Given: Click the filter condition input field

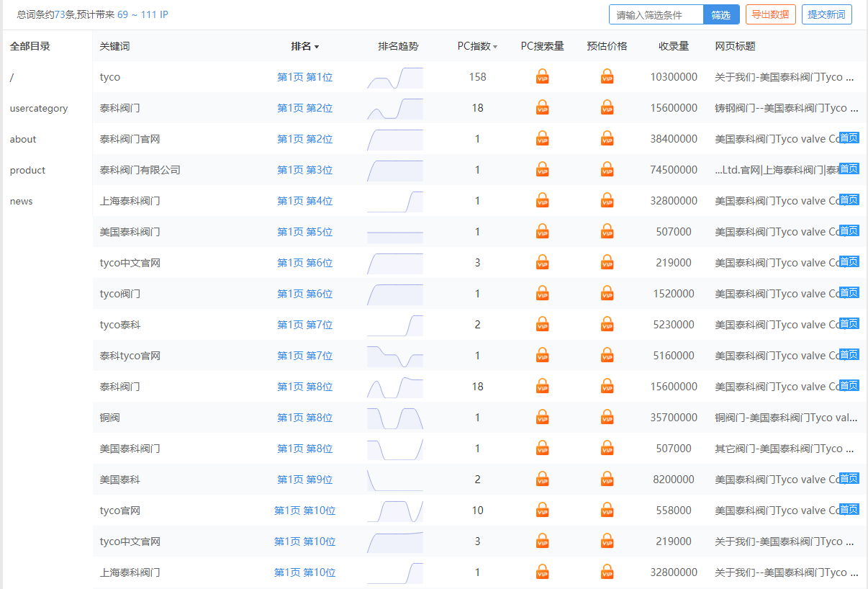Looking at the screenshot, I should click(x=656, y=15).
